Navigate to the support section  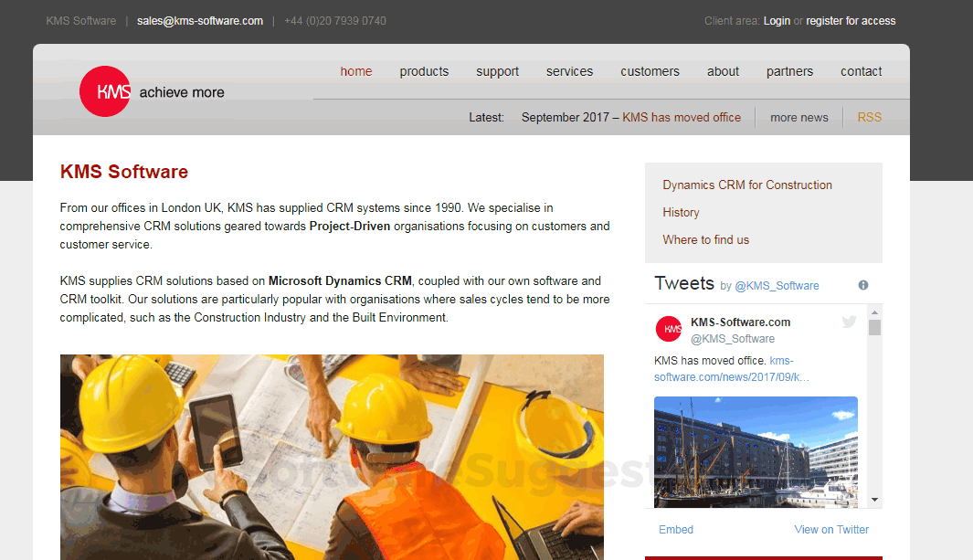click(497, 71)
